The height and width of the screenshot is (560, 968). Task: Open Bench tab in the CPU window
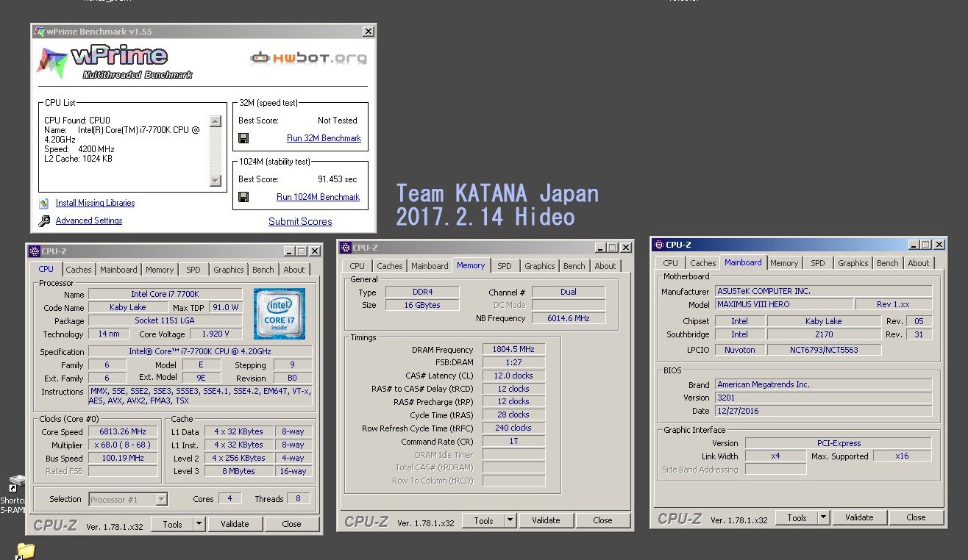pos(263,270)
